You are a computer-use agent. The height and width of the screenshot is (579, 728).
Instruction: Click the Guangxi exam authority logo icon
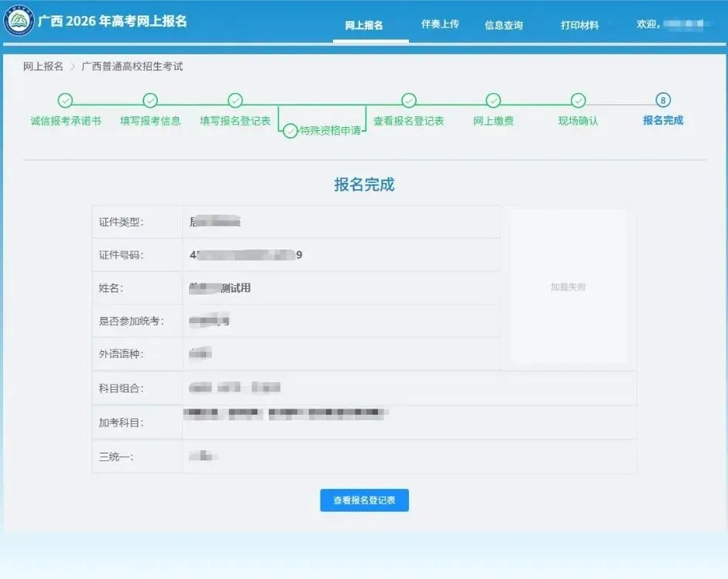pos(19,20)
